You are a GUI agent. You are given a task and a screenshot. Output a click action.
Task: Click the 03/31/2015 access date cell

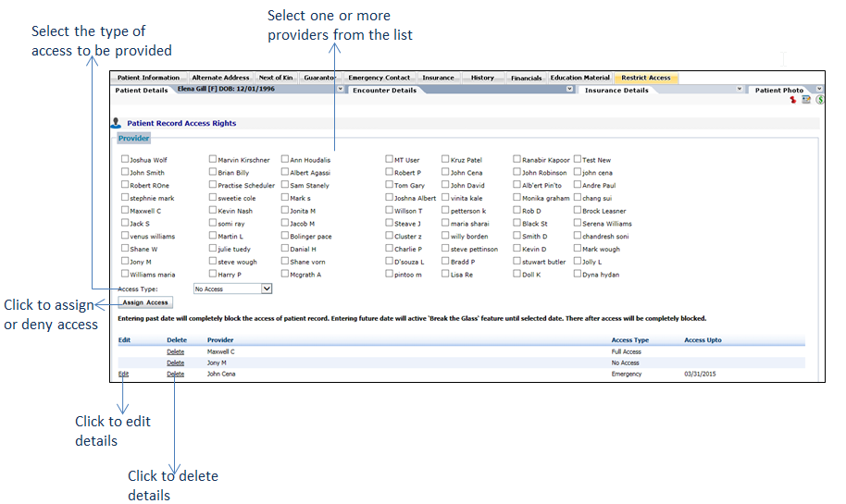pos(700,374)
